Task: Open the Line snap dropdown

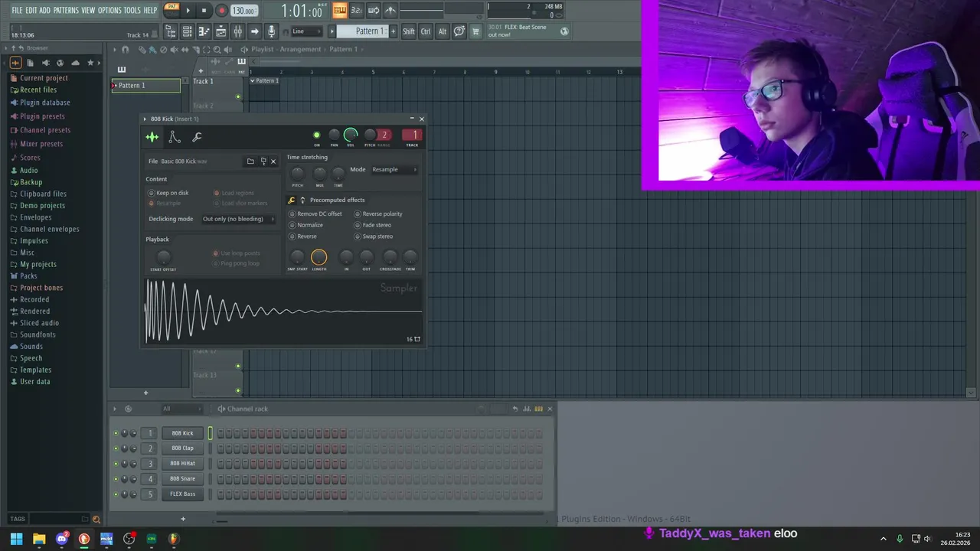Action: 306,31
